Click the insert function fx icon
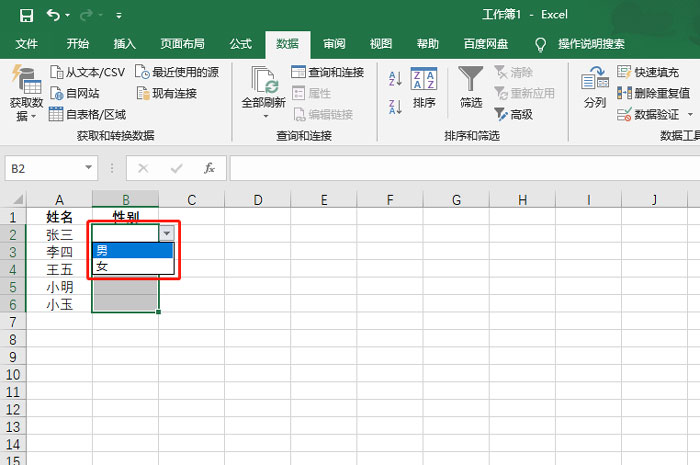 point(209,168)
